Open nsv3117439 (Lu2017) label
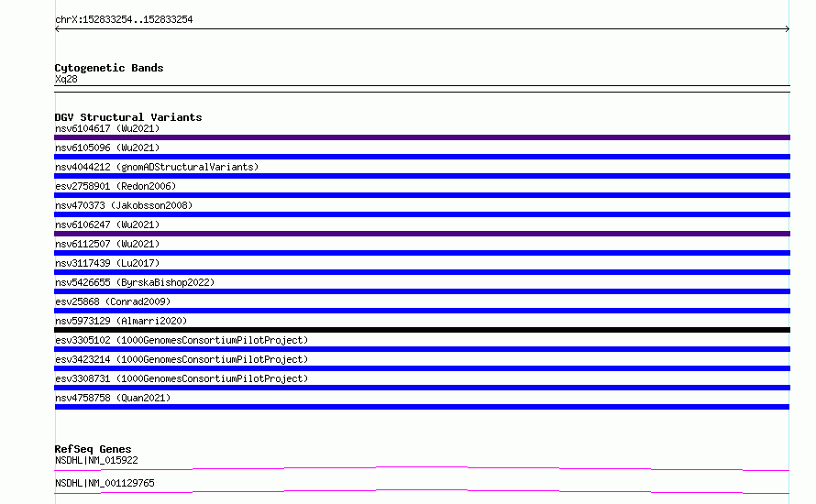 [x=107, y=263]
